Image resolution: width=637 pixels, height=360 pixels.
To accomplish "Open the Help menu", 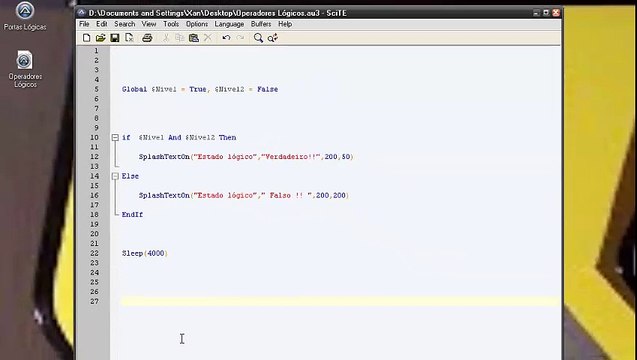I will (285, 24).
